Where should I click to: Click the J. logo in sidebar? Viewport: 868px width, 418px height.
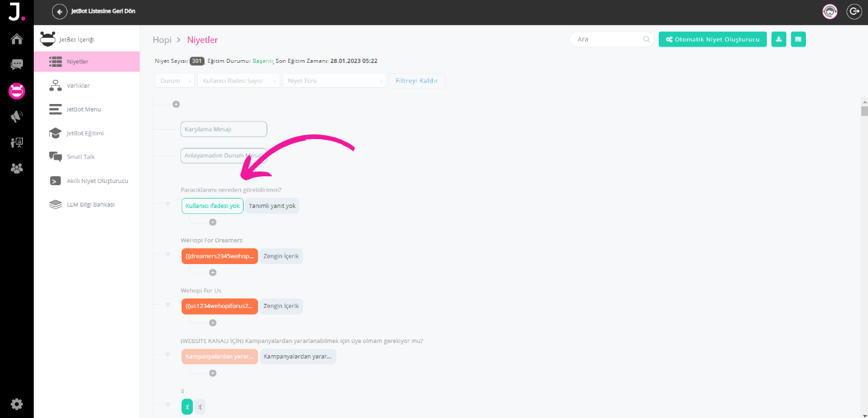(17, 11)
